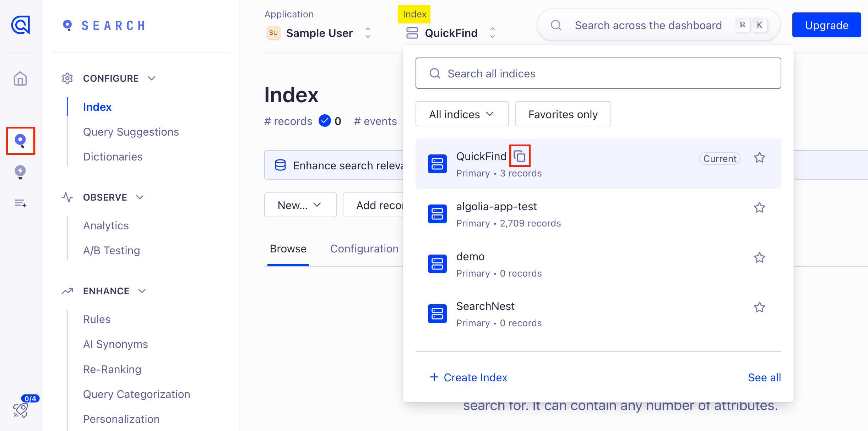The image size is (868, 431).
Task: Favorite the demo index using its star
Action: 760,257
